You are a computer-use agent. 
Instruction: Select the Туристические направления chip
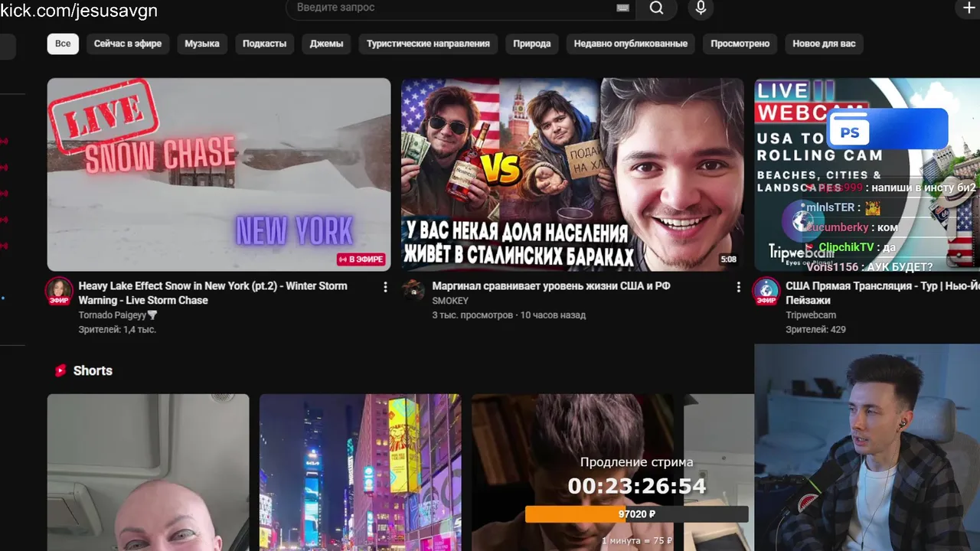pos(428,44)
